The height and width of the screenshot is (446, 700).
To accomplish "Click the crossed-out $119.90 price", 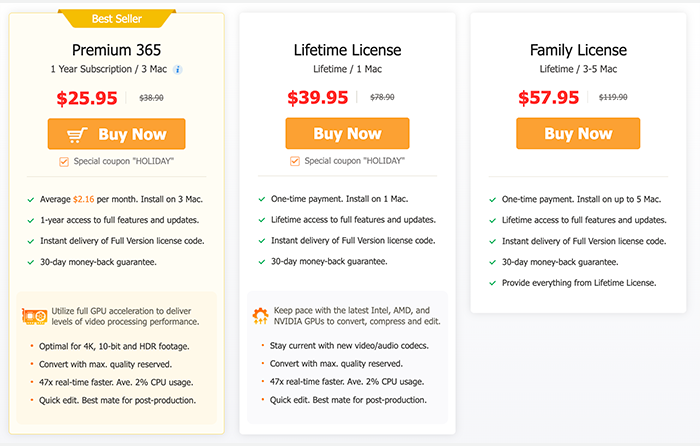I will point(613,97).
